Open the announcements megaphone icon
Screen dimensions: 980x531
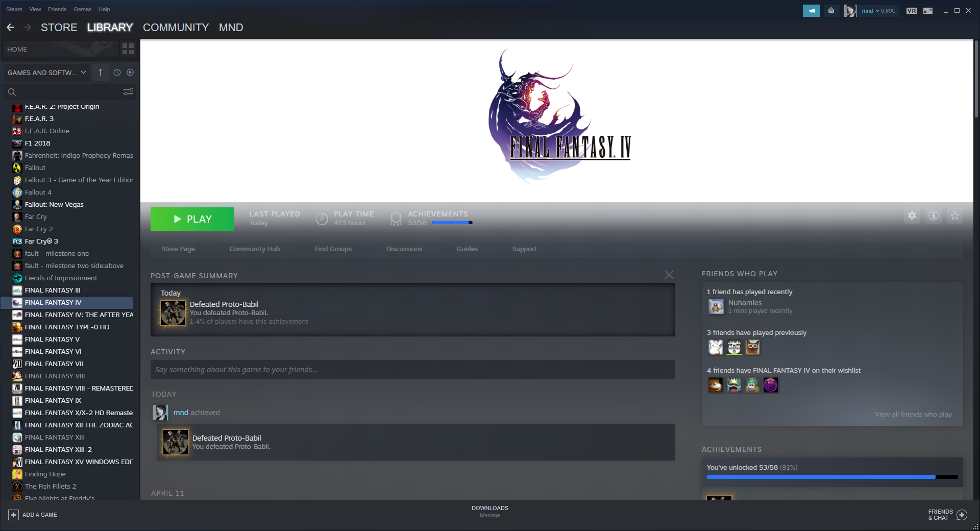click(x=811, y=11)
